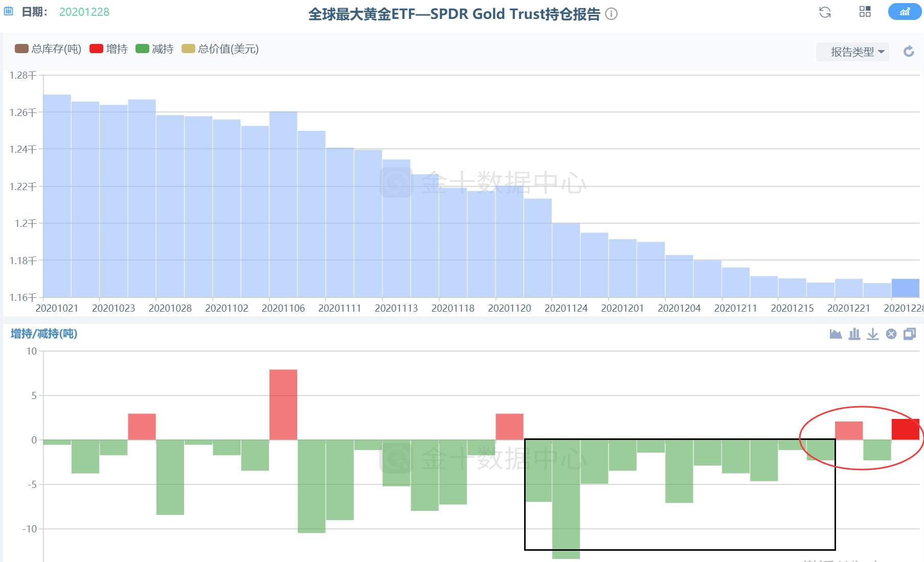Click the reload icon beside 报告类型
The width and height of the screenshot is (924, 562).
coord(909,51)
